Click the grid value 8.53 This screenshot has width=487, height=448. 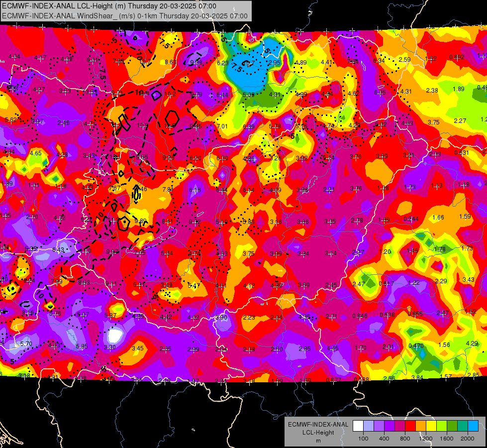tap(84, 283)
